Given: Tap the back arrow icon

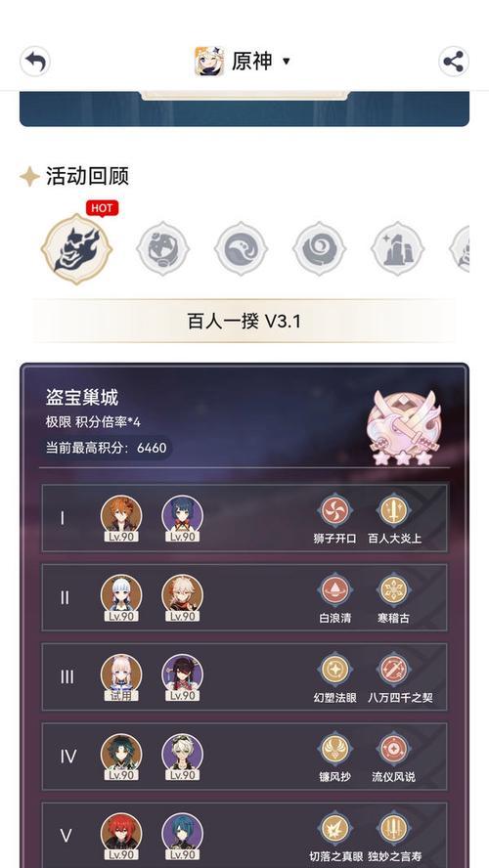Looking at the screenshot, I should point(35,62).
